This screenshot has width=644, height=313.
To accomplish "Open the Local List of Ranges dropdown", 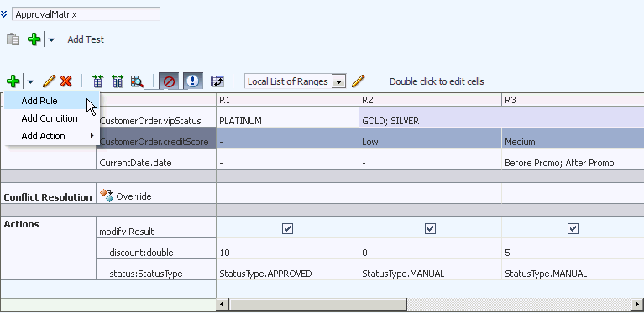I will coord(338,81).
